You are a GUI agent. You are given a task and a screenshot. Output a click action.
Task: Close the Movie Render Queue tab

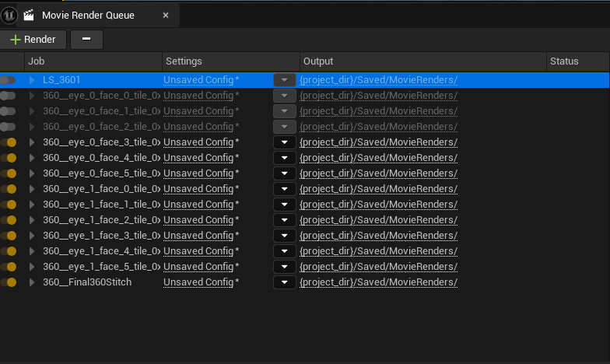click(166, 16)
